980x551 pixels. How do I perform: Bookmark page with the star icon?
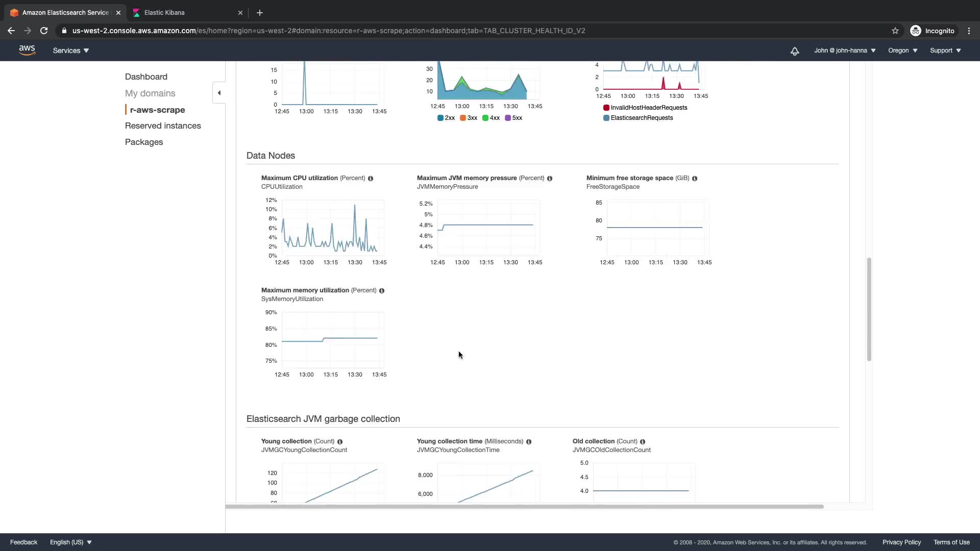coord(895,31)
